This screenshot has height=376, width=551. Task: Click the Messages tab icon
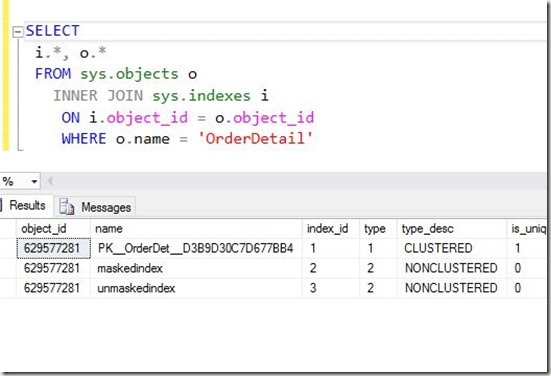66,207
